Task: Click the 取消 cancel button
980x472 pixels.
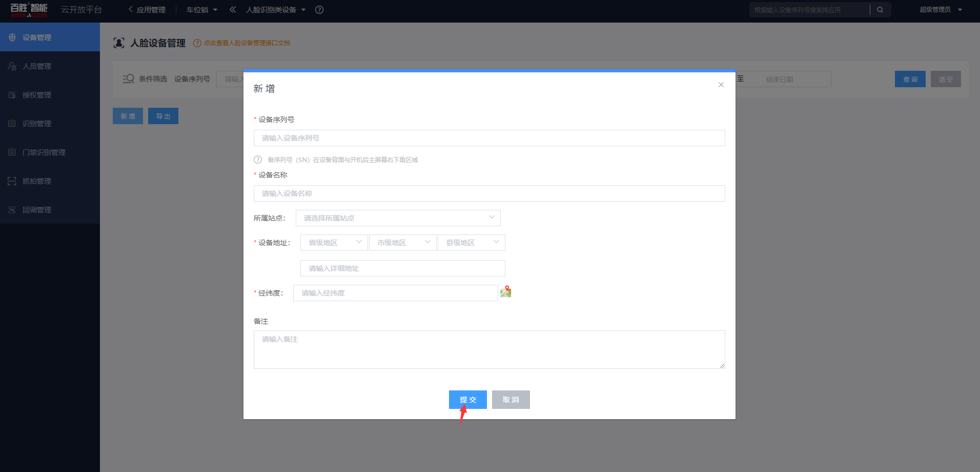Action: [511, 400]
